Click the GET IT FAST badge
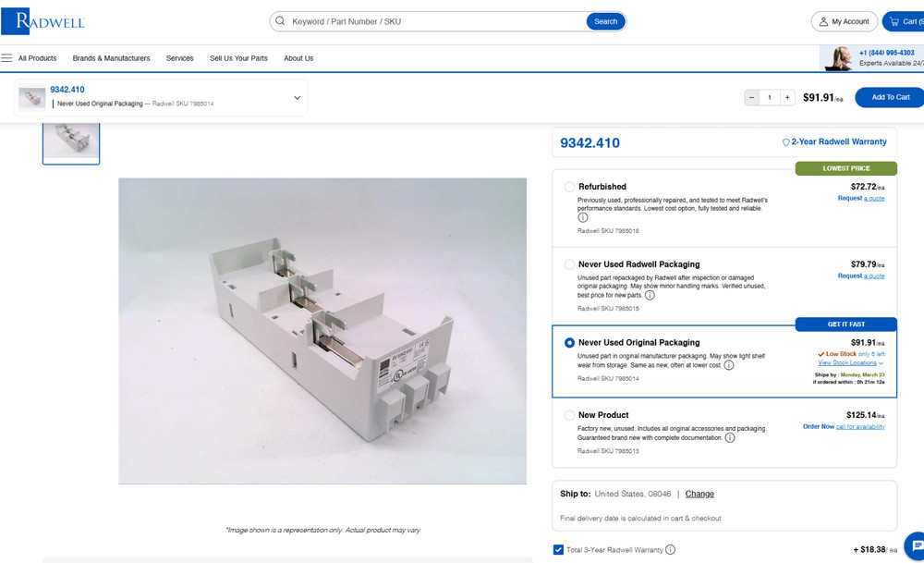 tap(846, 324)
